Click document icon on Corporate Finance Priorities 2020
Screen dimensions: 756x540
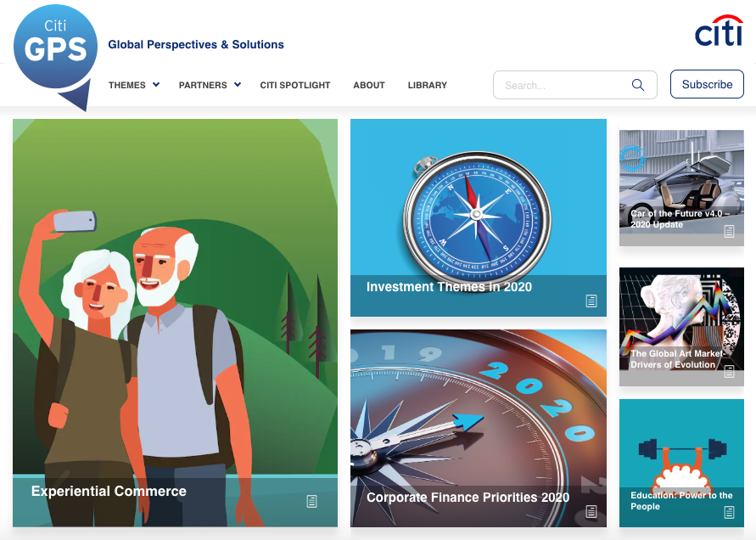click(591, 511)
